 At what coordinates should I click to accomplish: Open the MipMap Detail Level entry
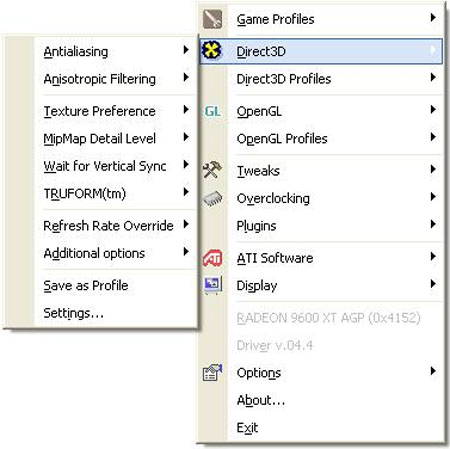point(115,138)
